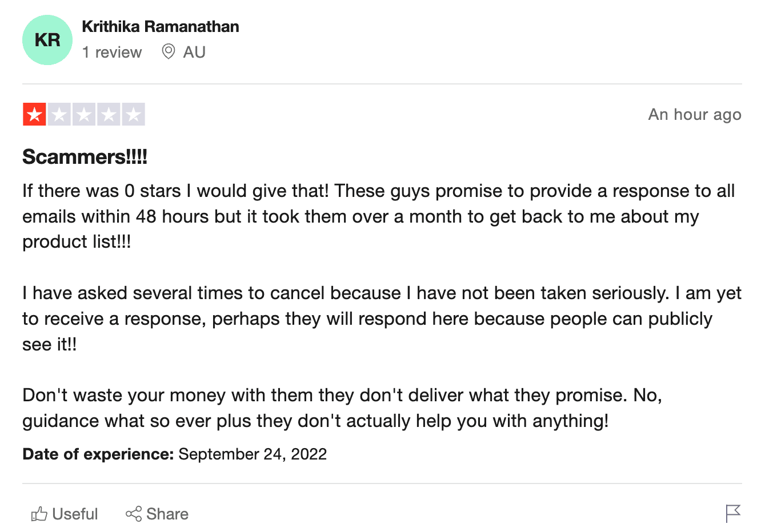The image size is (761, 532).
Task: Mark review as Useful
Action: click(65, 514)
